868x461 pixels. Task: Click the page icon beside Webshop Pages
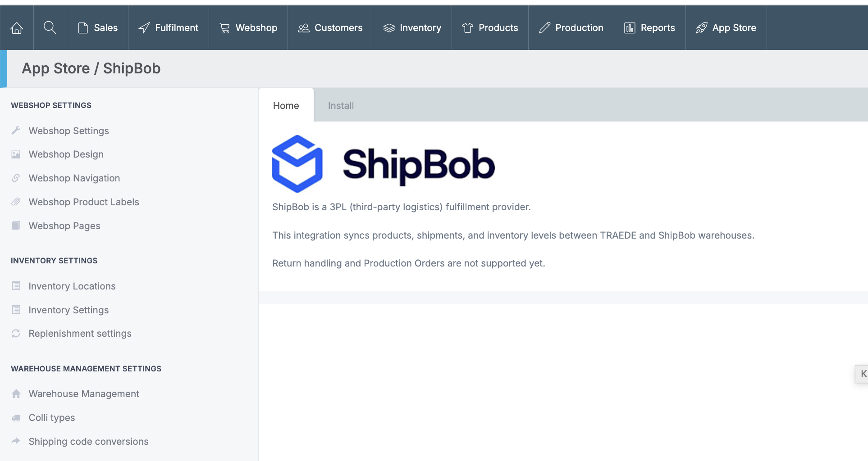point(16,226)
